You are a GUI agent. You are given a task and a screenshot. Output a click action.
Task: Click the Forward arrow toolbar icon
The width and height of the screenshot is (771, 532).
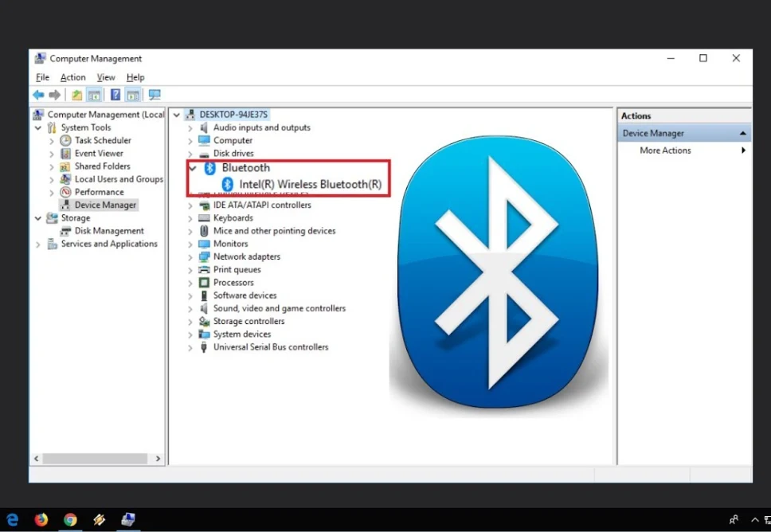(x=55, y=95)
